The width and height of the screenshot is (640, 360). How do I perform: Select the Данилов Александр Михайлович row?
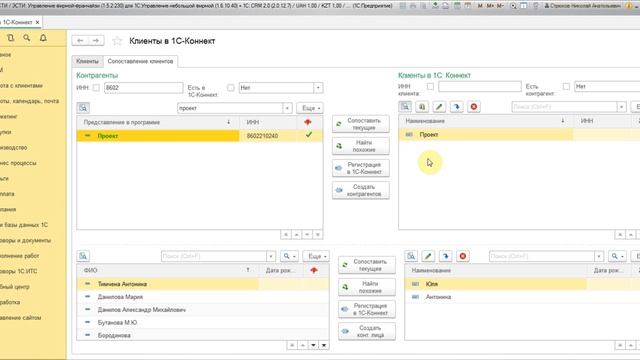point(202,310)
